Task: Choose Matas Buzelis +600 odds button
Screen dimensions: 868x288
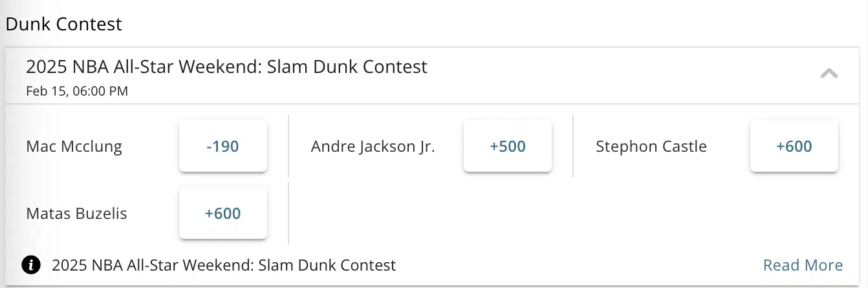Action: pos(223,214)
